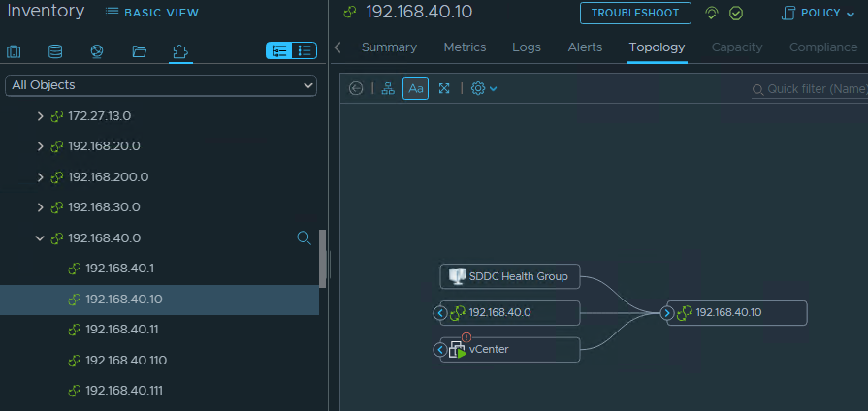Search within the 192.168.40.0 tree node
This screenshot has width=868, height=411.
tap(304, 237)
